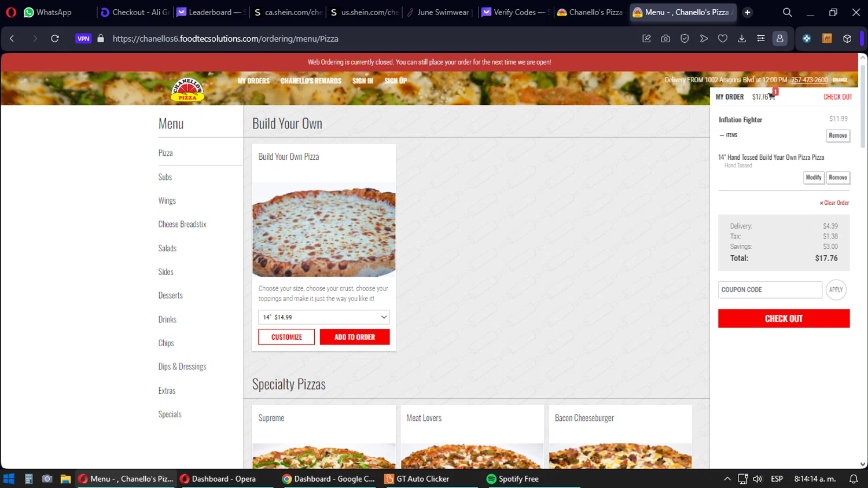Screen dimensions: 868x488
Task: Select Dips & Dressings category
Action: point(182,366)
